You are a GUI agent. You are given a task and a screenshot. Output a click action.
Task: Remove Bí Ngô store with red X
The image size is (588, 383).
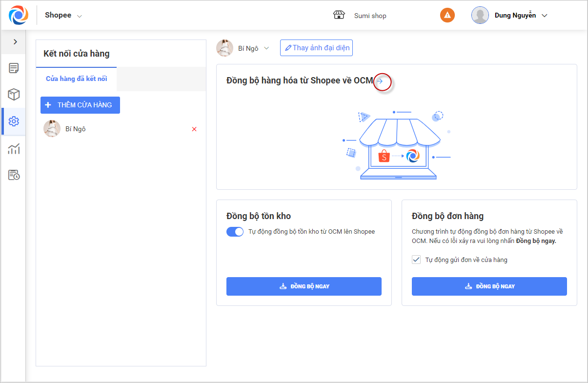[x=194, y=129]
